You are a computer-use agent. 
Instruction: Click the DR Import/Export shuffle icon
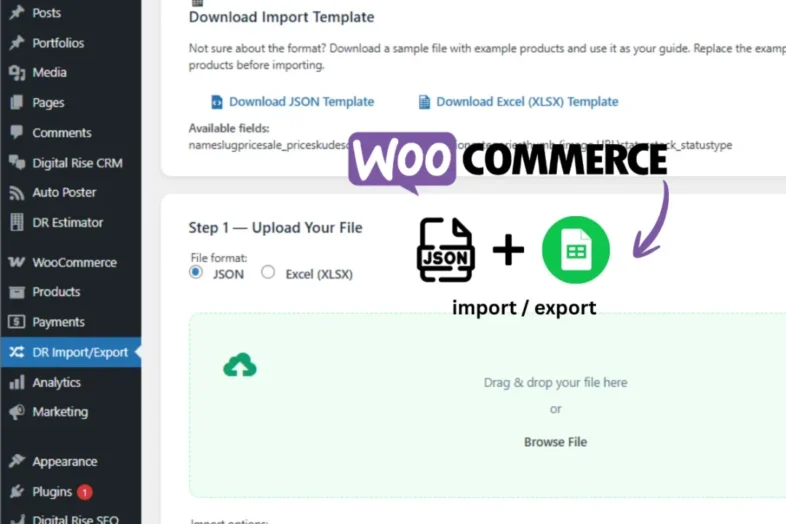[17, 352]
